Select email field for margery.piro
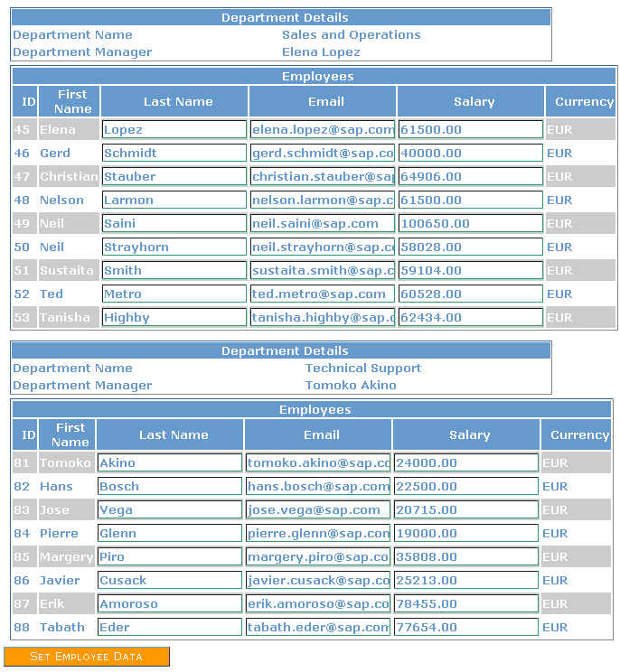This screenshot has width=620, height=672. tap(318, 557)
